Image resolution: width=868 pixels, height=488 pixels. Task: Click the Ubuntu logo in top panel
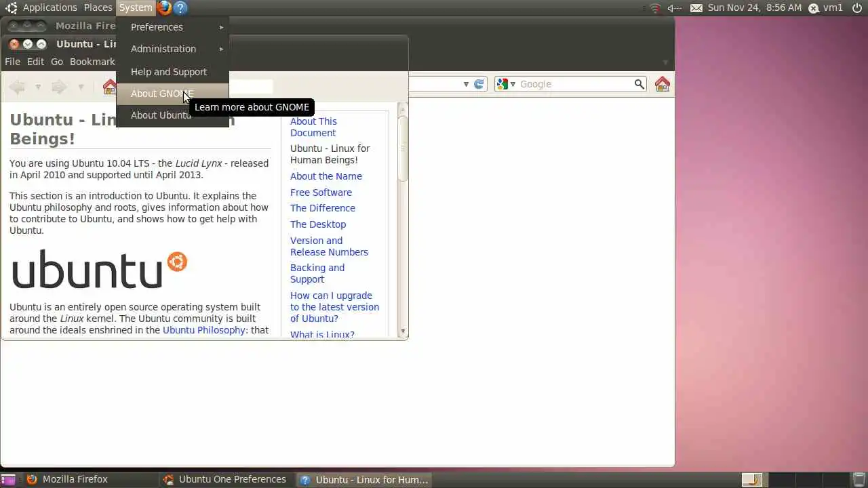pyautogui.click(x=11, y=8)
